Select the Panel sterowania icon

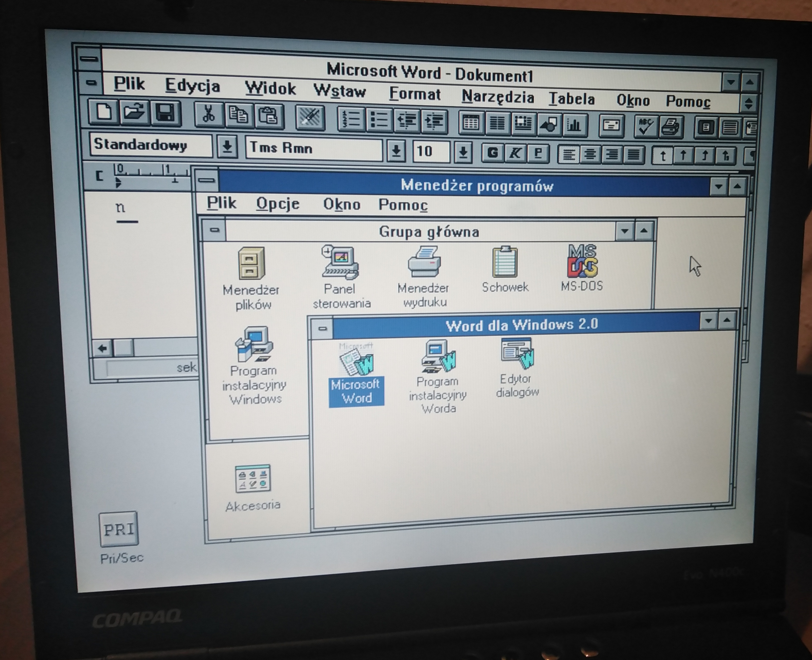pyautogui.click(x=340, y=278)
